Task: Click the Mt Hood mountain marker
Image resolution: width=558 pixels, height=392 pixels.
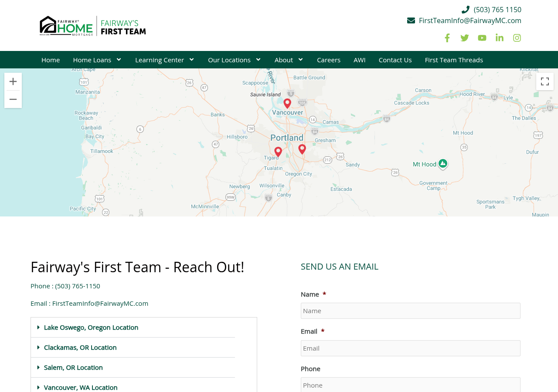Action: [443, 164]
